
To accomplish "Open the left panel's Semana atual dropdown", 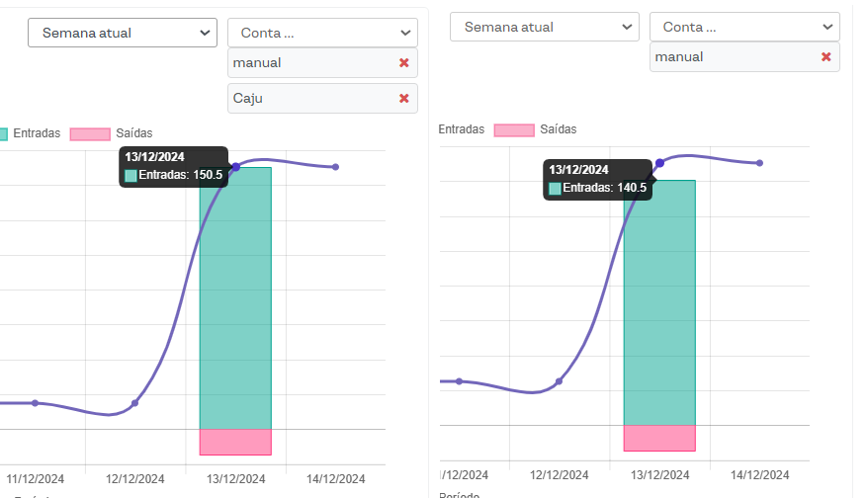I will click(x=123, y=33).
